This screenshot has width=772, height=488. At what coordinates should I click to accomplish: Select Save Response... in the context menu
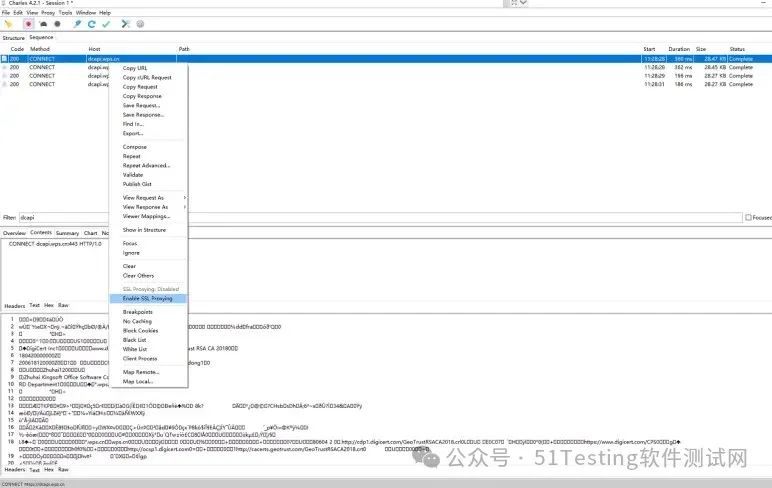(143, 115)
